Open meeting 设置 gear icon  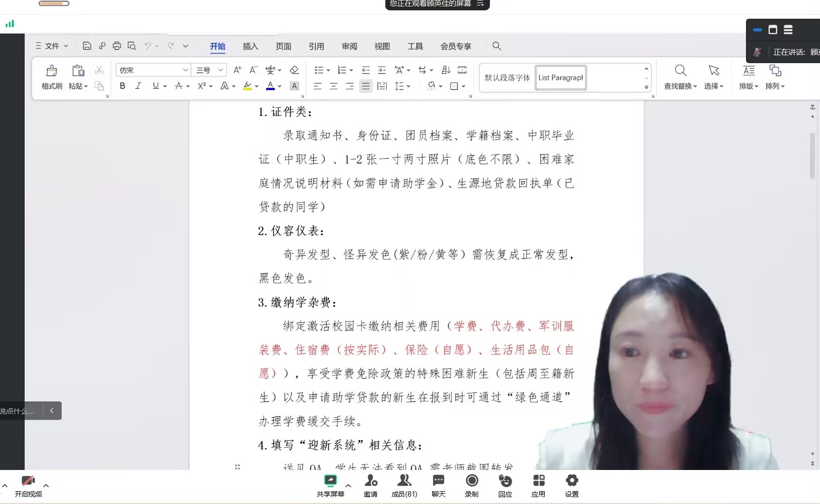(x=571, y=485)
